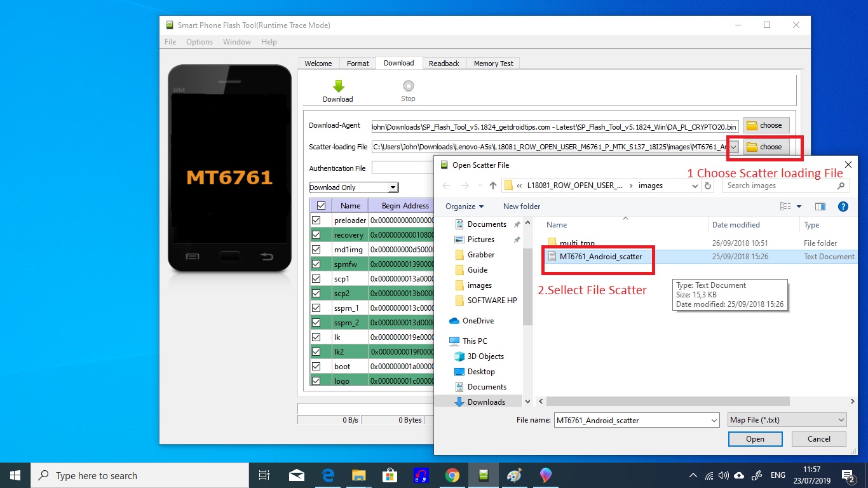This screenshot has height=488, width=868.
Task: Open Google Chrome from the taskbar
Action: coord(452,475)
